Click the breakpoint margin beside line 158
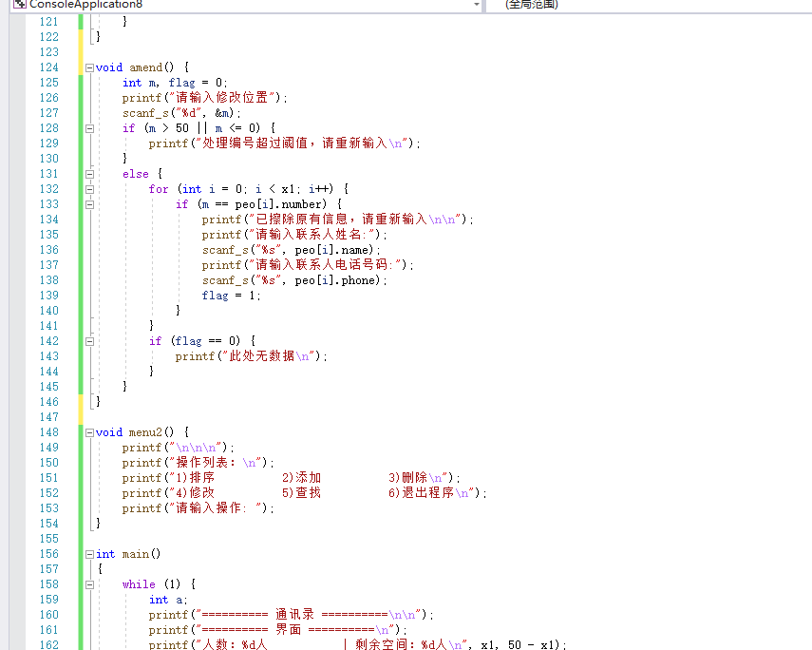Screen dimensions: 812x650 18,584
